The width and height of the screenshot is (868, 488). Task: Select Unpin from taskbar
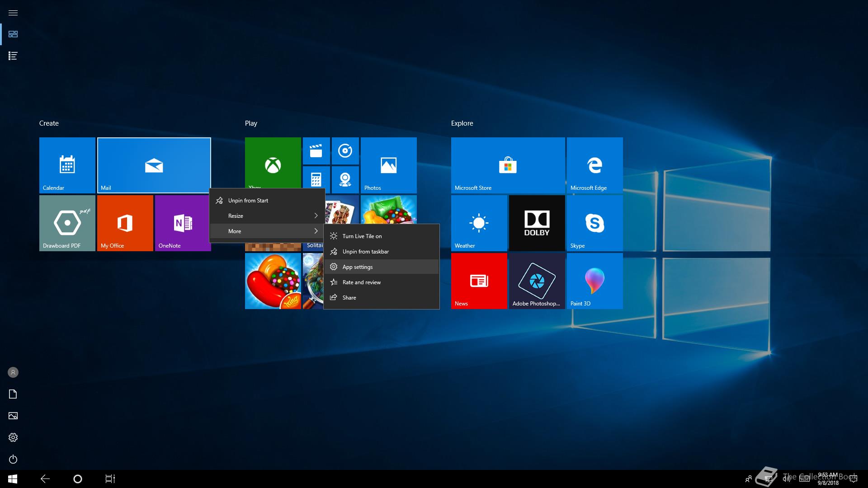(382, 252)
